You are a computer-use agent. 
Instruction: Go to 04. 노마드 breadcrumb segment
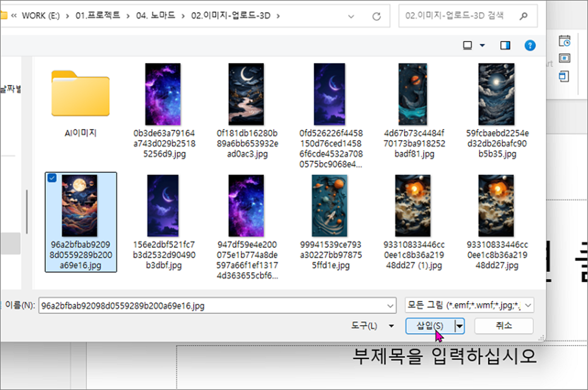click(x=156, y=16)
